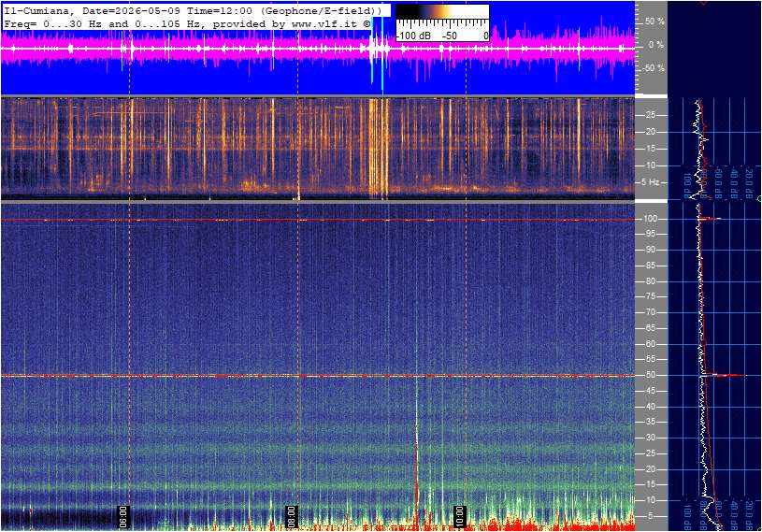Click the 50 % waveform amplitude label
The image size is (762, 532).
click(654, 22)
